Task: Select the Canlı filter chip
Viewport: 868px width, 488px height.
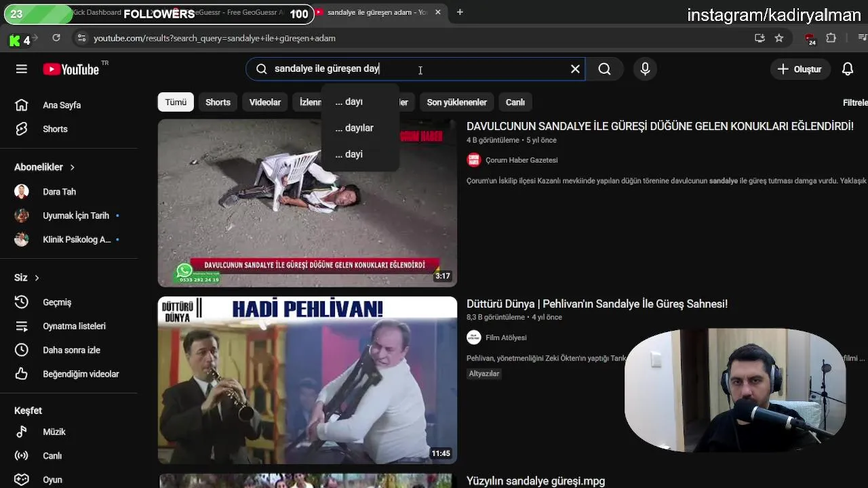Action: coord(515,102)
